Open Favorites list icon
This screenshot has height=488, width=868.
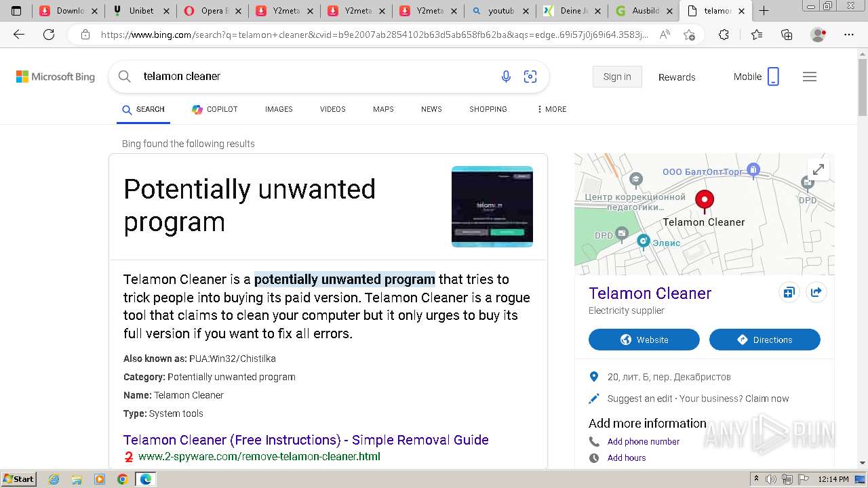coord(757,35)
